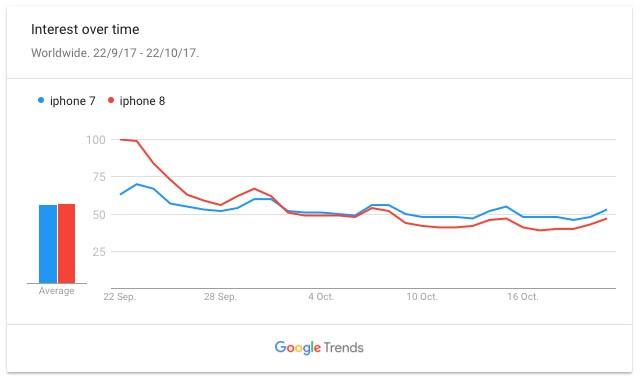Click the Worldwide date range subtitle
Viewport: 641px width, 384px height.
[x=115, y=53]
